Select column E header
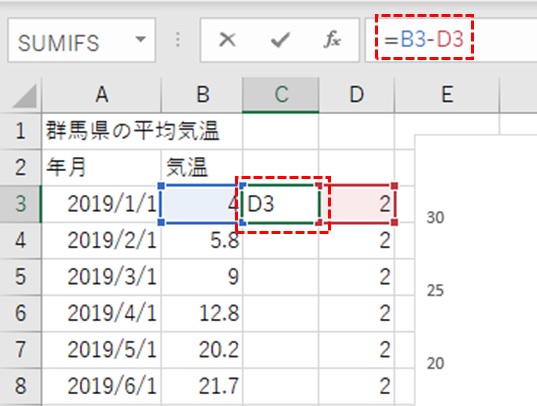The width and height of the screenshot is (537, 406). (x=447, y=95)
